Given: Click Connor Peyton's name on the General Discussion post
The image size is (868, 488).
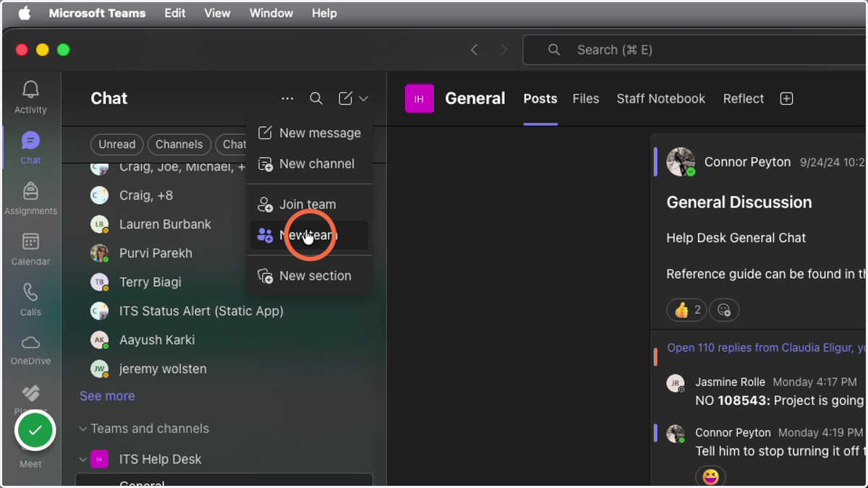Looking at the screenshot, I should tap(747, 162).
